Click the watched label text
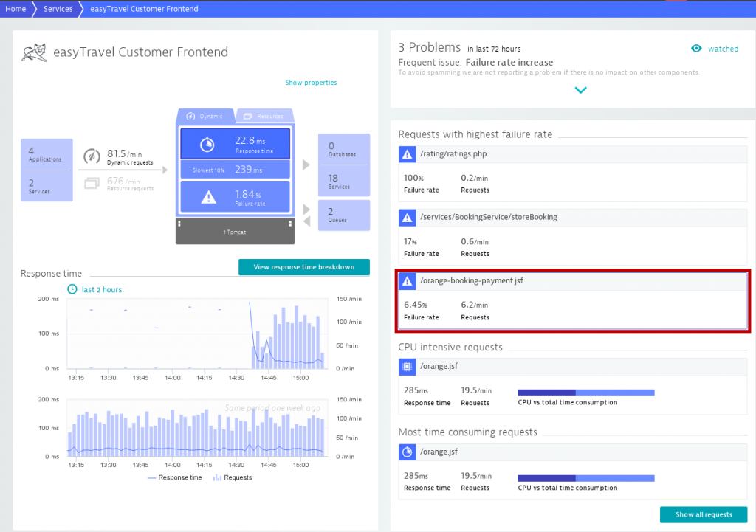The width and height of the screenshot is (756, 532). [723, 49]
